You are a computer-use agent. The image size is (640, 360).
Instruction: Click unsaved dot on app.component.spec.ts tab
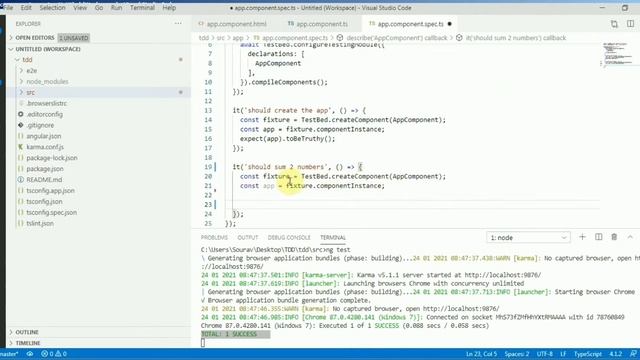click(x=449, y=24)
